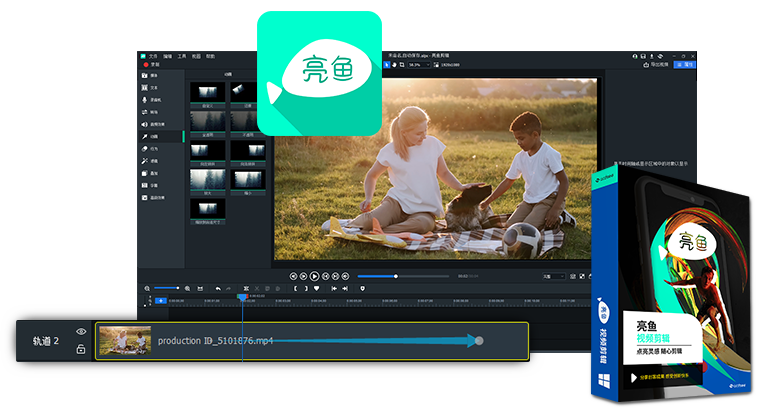Jump to next marker icon
The image size is (772, 418).
tap(345, 289)
